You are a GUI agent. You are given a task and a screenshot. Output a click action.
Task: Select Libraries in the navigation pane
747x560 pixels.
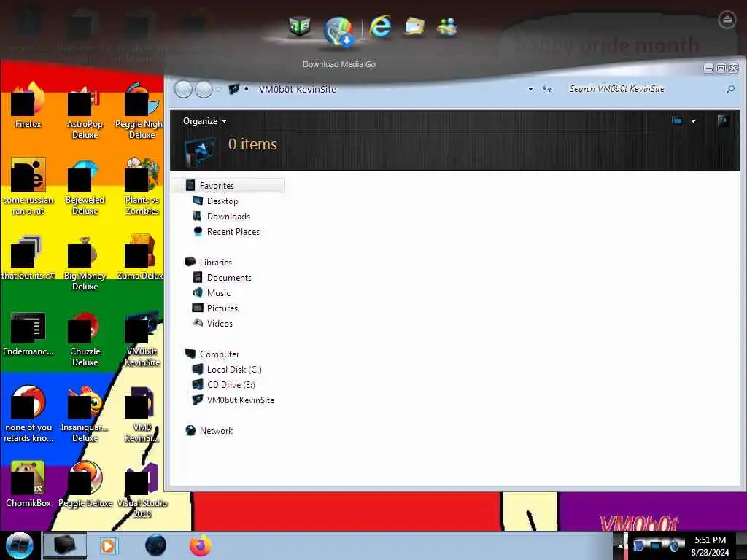215,262
